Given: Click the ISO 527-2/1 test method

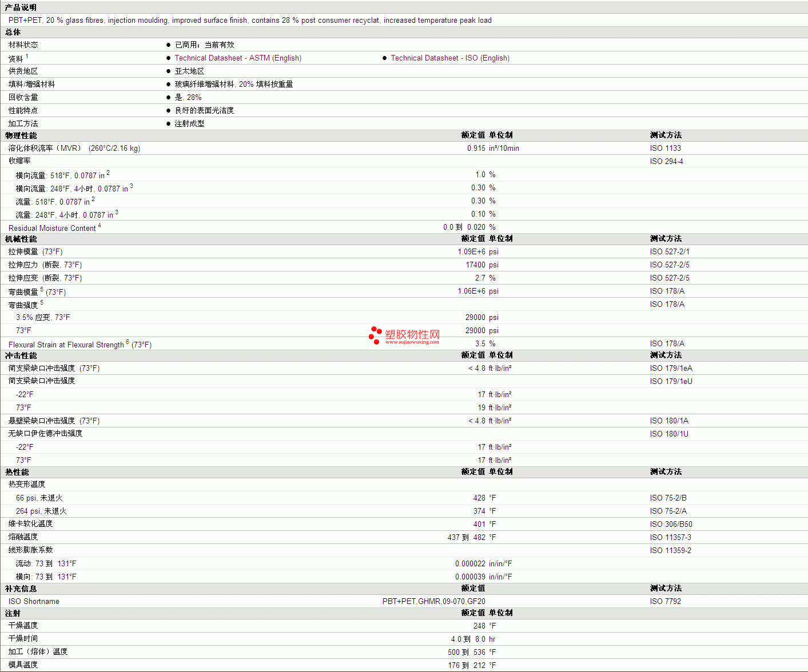Looking at the screenshot, I should coord(670,251).
